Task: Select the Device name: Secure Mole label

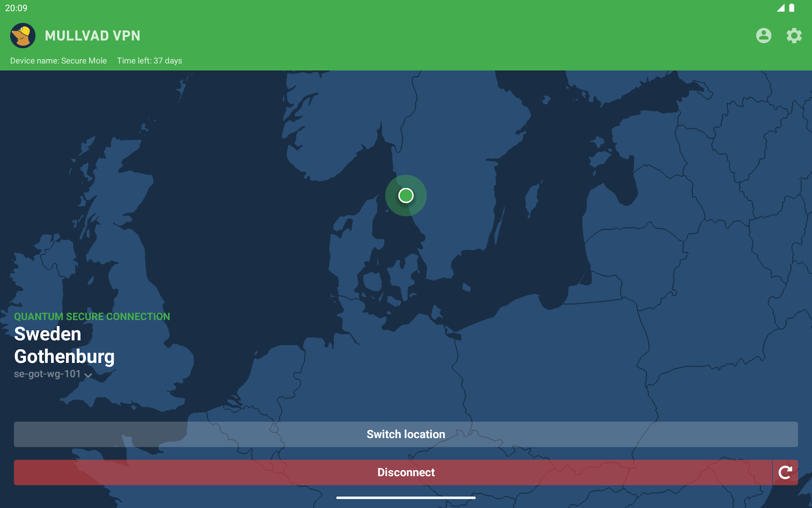Action: (x=58, y=61)
